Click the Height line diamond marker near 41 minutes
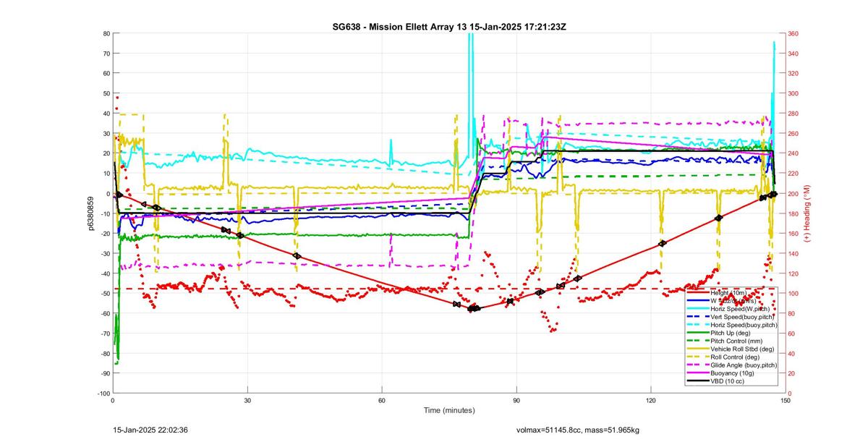 (297, 256)
